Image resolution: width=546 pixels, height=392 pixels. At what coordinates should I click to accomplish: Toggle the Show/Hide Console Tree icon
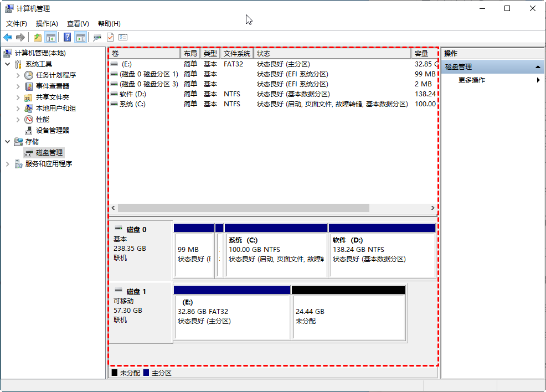[51, 37]
